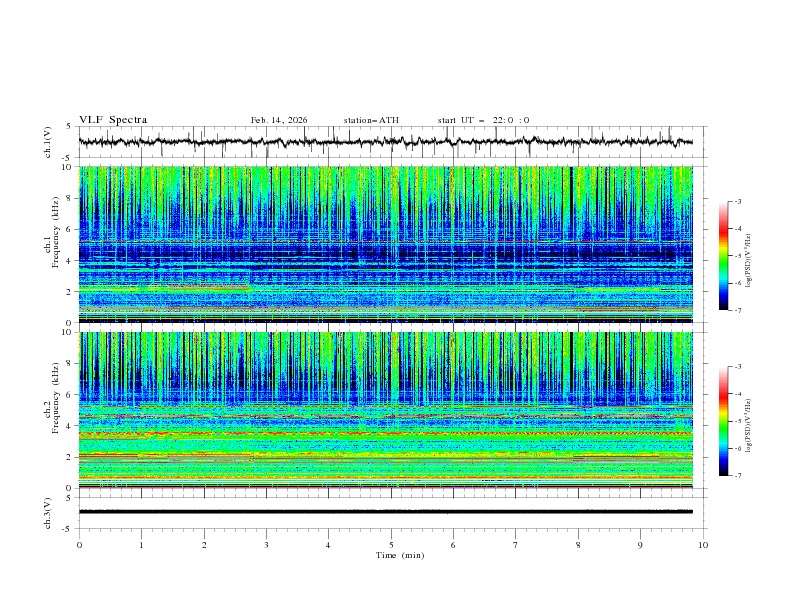792x612 pixels.
Task: Click the "Time (min)" axis title
Action: (x=400, y=555)
